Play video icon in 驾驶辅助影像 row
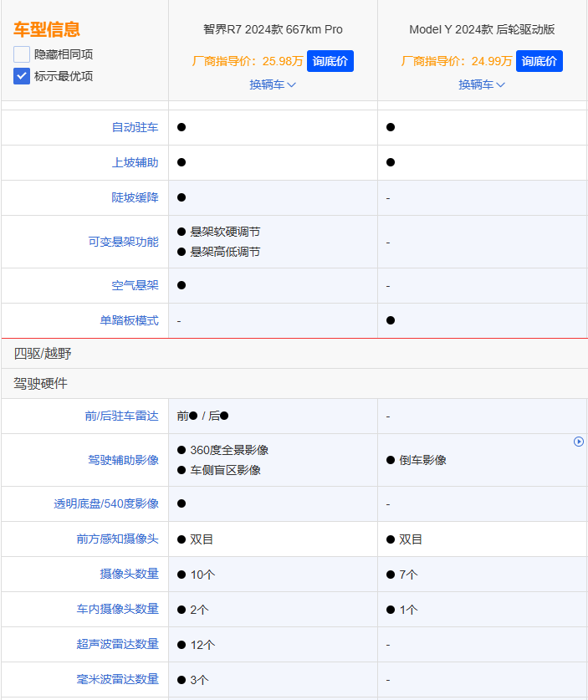The width and height of the screenshot is (588, 700). 578,442
